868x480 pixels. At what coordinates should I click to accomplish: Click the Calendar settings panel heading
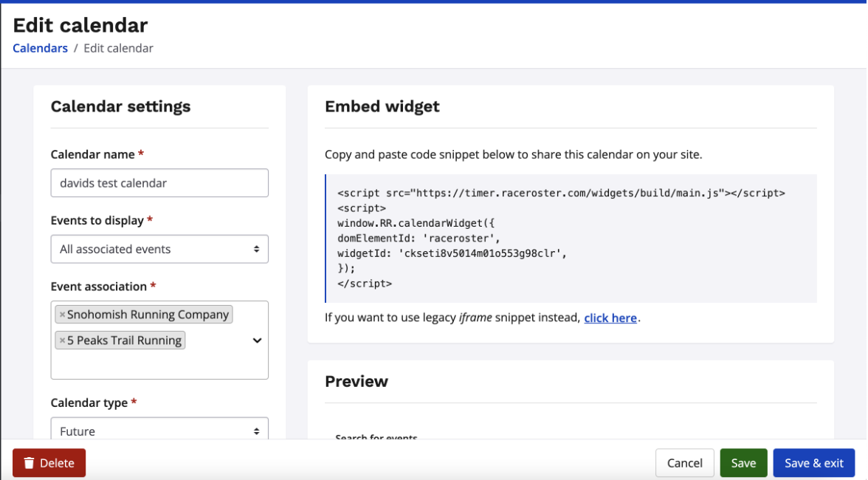(120, 106)
